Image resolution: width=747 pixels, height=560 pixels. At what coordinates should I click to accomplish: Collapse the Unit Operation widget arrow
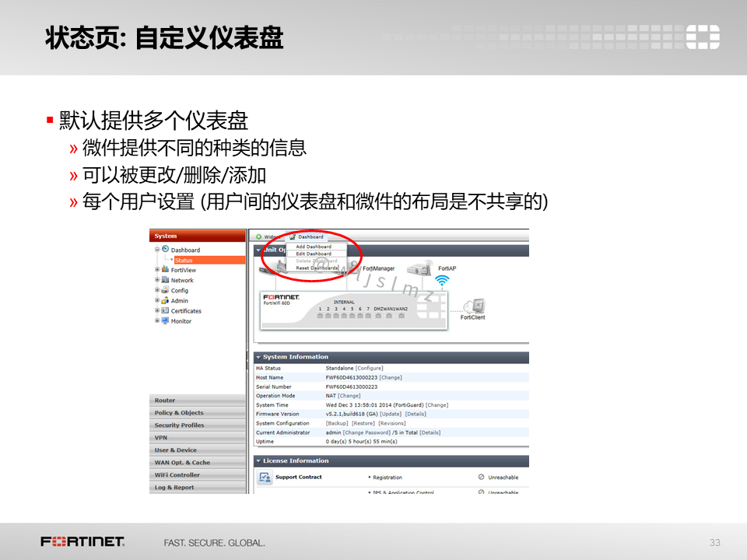pos(258,250)
